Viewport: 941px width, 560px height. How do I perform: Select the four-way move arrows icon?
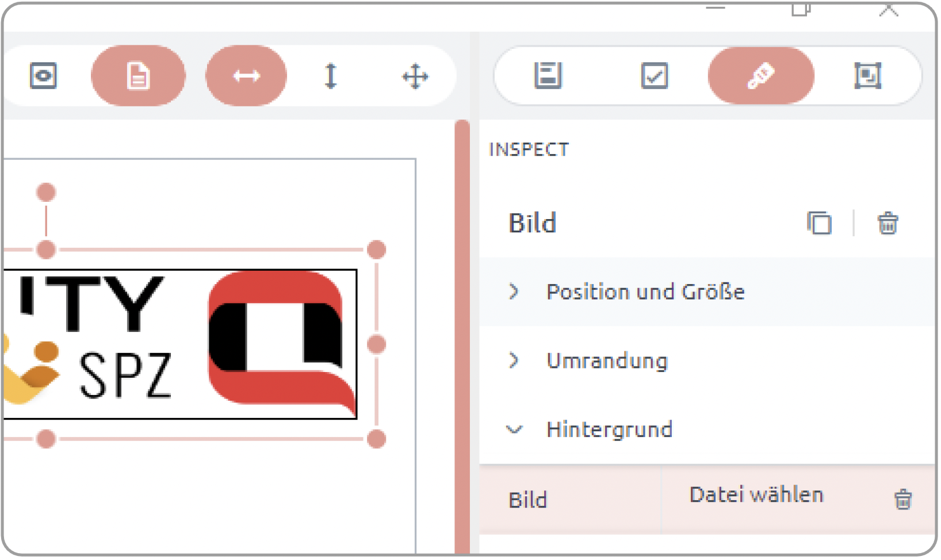click(415, 76)
